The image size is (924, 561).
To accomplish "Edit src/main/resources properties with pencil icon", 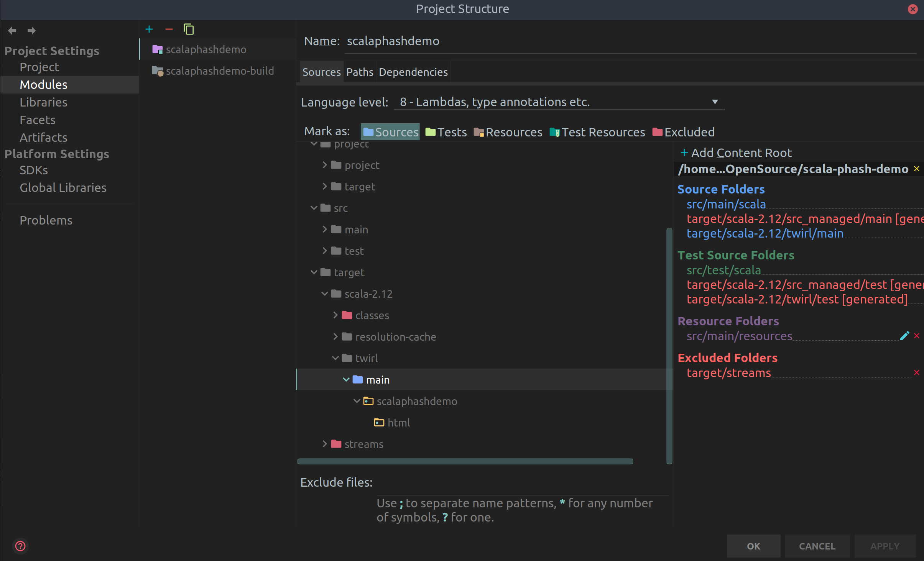I will coord(904,336).
